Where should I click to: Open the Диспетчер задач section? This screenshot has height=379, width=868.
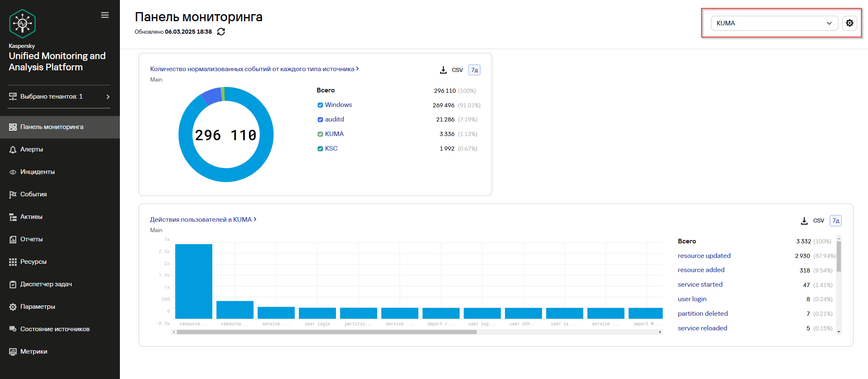click(60, 284)
